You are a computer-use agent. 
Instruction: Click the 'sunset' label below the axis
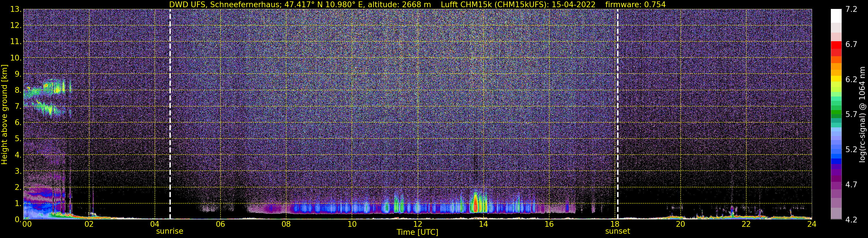click(x=617, y=231)
